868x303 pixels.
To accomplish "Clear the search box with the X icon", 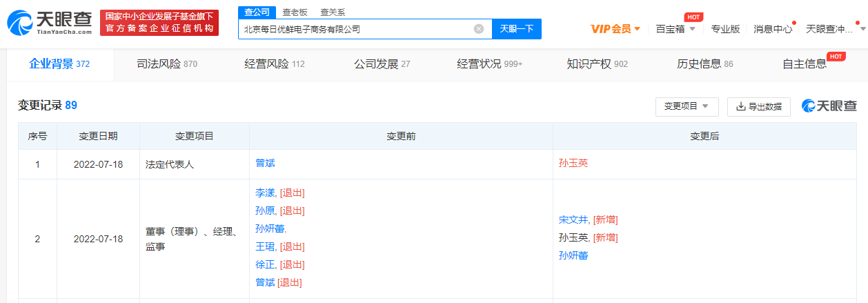I will [x=479, y=29].
